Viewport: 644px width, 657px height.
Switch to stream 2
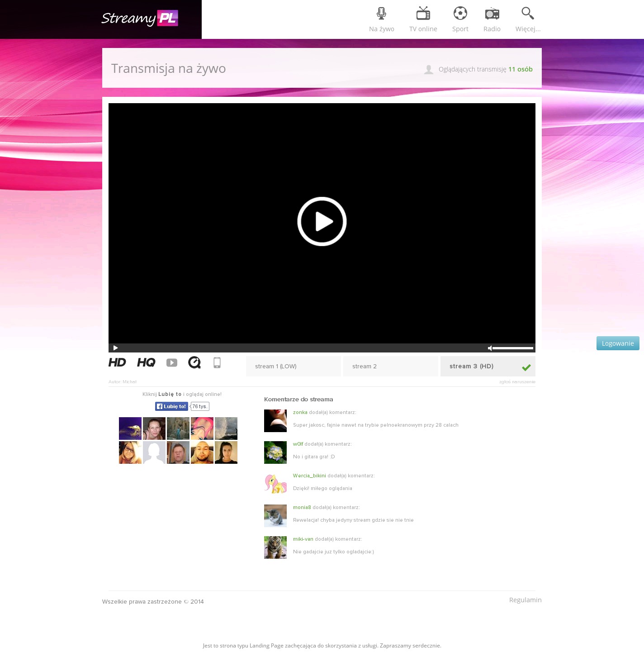390,367
